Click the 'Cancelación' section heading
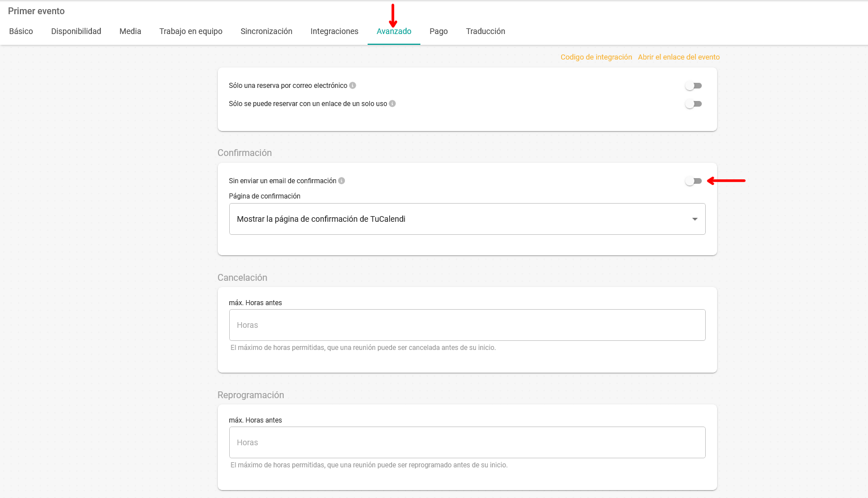 pyautogui.click(x=242, y=277)
